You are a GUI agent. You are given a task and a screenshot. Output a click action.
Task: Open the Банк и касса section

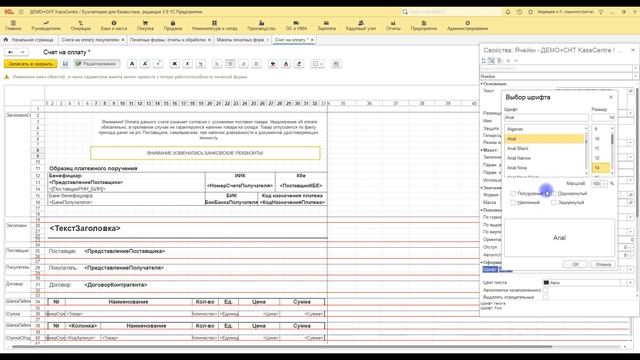[114, 25]
